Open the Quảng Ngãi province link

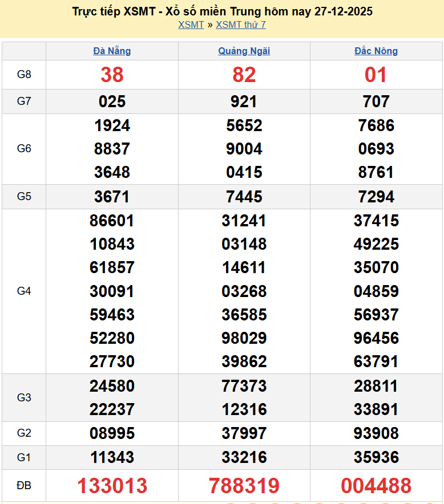[244, 51]
